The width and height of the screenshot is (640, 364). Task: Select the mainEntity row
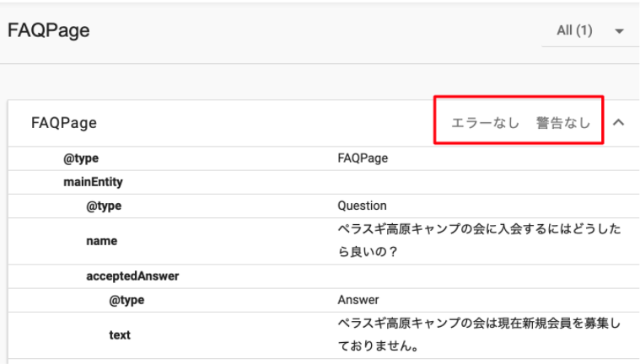(92, 181)
